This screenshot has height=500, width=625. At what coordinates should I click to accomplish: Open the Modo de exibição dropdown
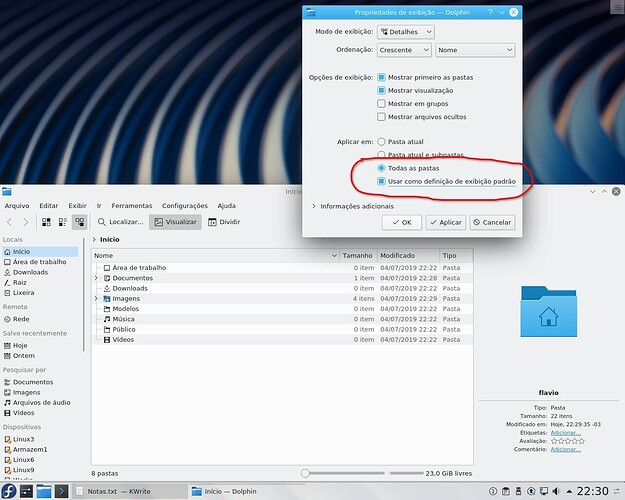pyautogui.click(x=404, y=32)
